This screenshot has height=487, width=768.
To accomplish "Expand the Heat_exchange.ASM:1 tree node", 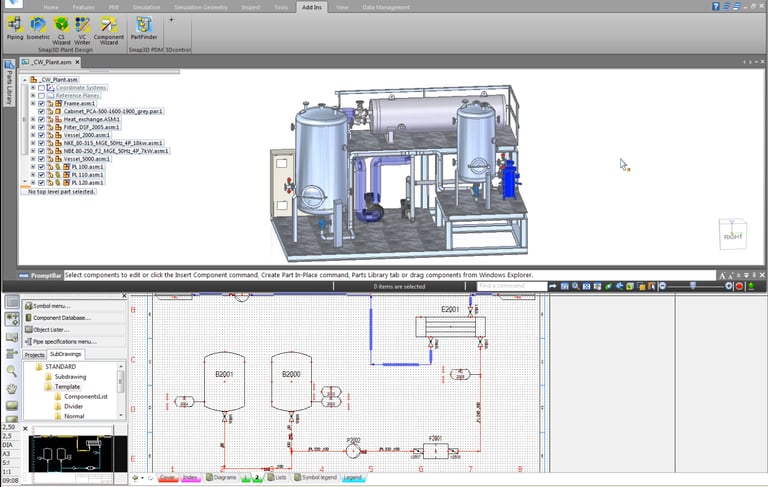I will click(32, 119).
